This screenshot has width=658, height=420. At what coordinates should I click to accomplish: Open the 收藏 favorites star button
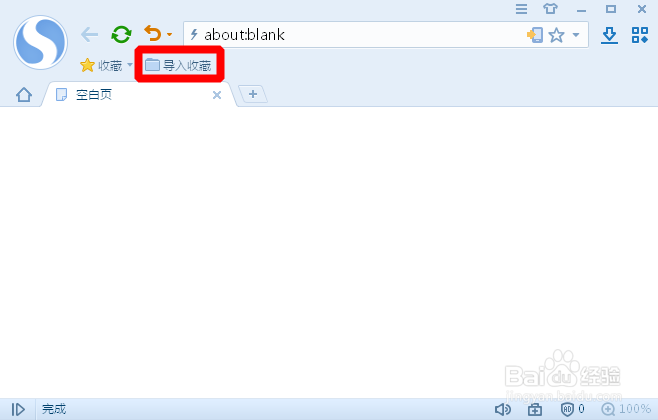click(101, 65)
